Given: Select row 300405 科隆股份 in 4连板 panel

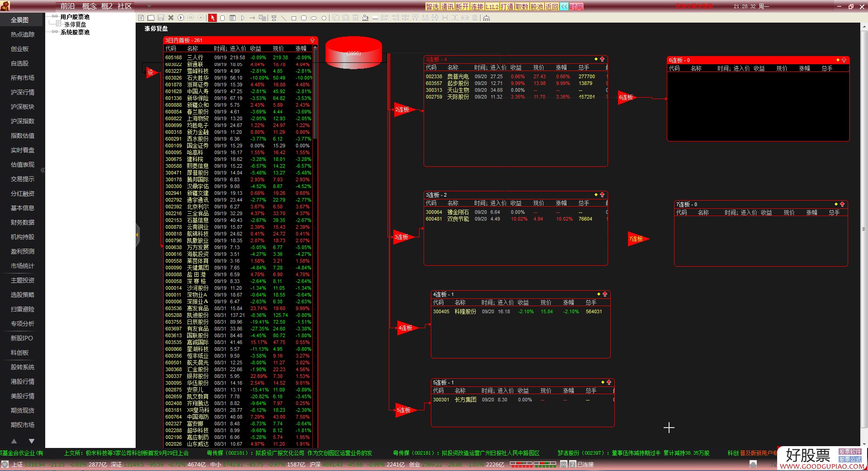Looking at the screenshot, I should pyautogui.click(x=520, y=311).
